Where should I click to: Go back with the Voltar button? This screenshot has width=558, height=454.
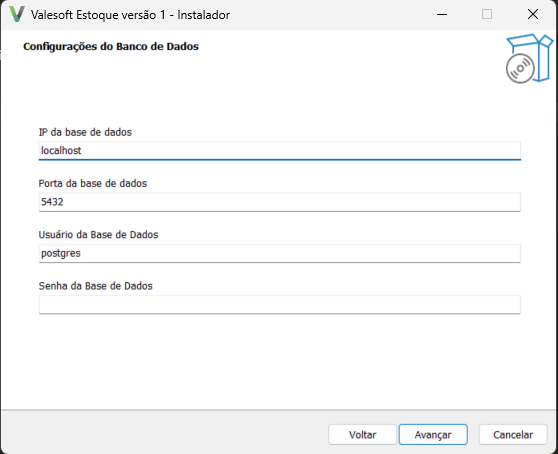pos(362,434)
